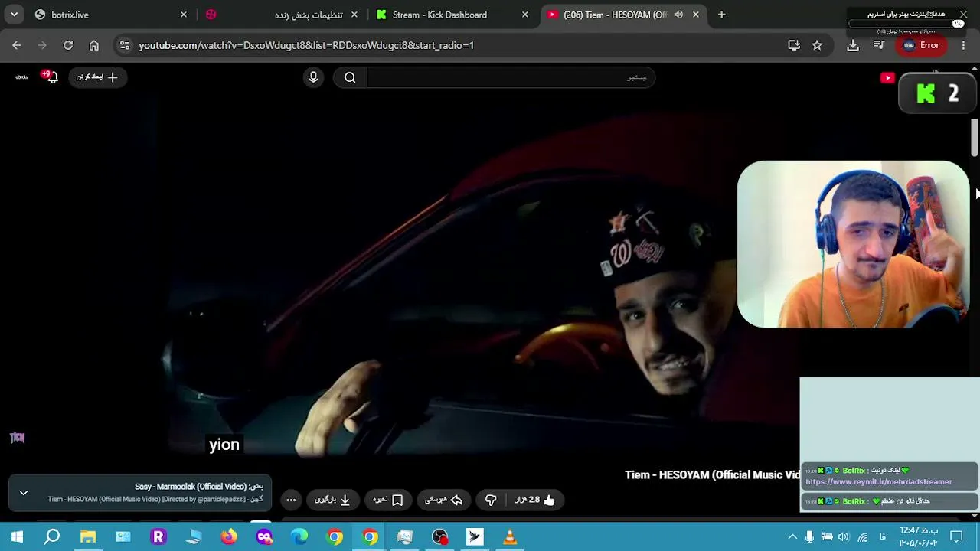Open the browser downloads panel
This screenshot has width=980, height=551.
point(853,45)
